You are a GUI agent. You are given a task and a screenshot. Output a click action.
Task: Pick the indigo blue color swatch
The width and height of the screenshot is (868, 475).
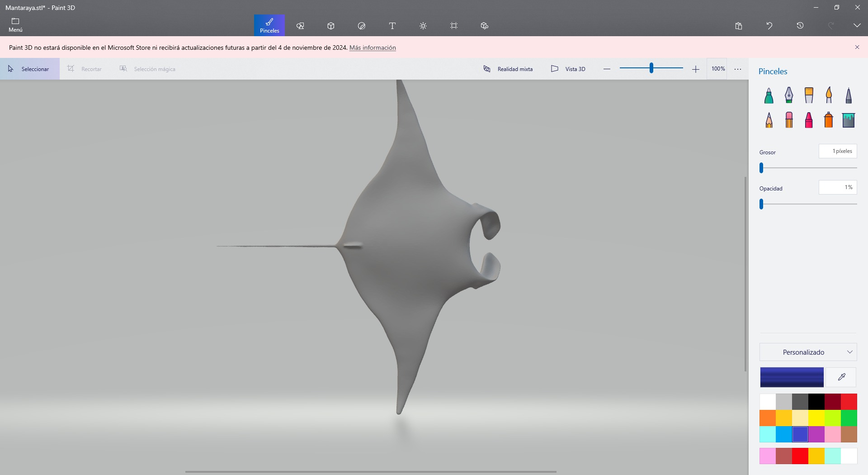point(800,434)
